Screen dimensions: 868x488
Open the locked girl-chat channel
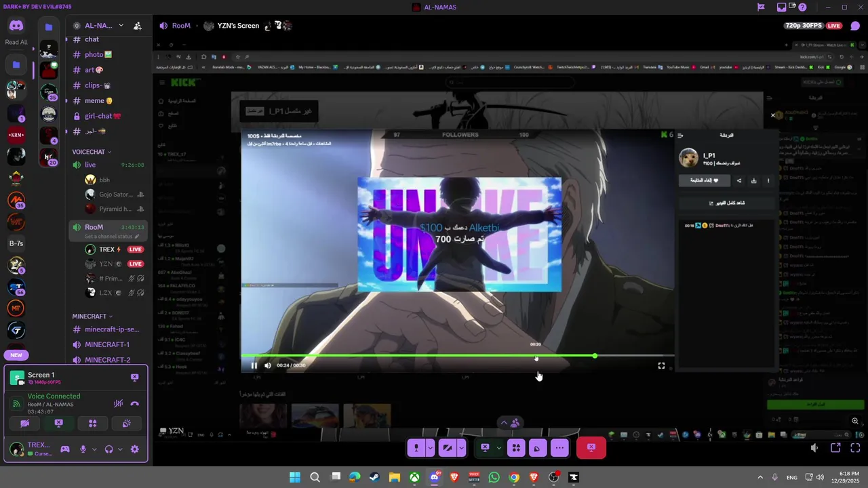coord(108,116)
